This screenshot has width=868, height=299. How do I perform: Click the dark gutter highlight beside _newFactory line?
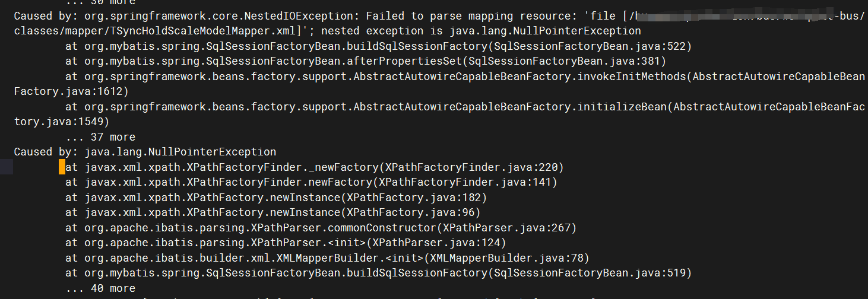tap(7, 167)
